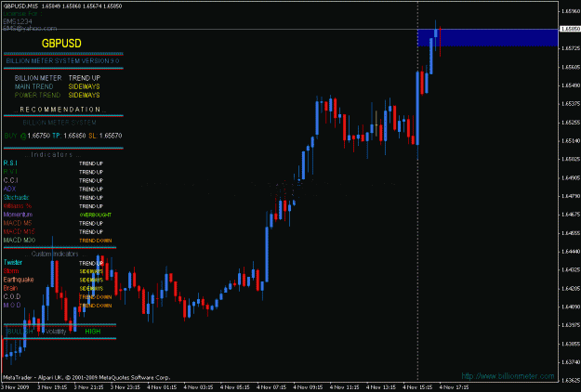The height and width of the screenshot is (392, 581).
Task: Click the 3 Nov 2009 date label
Action: tap(15, 387)
